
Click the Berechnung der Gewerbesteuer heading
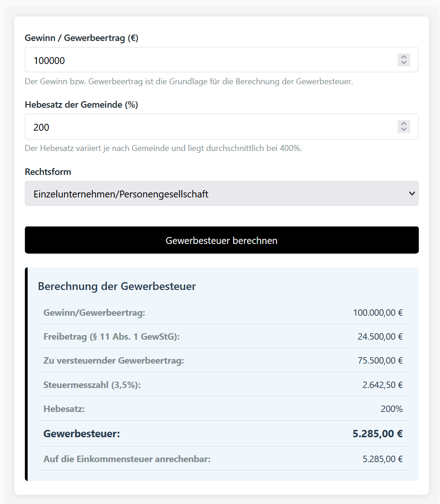(117, 286)
